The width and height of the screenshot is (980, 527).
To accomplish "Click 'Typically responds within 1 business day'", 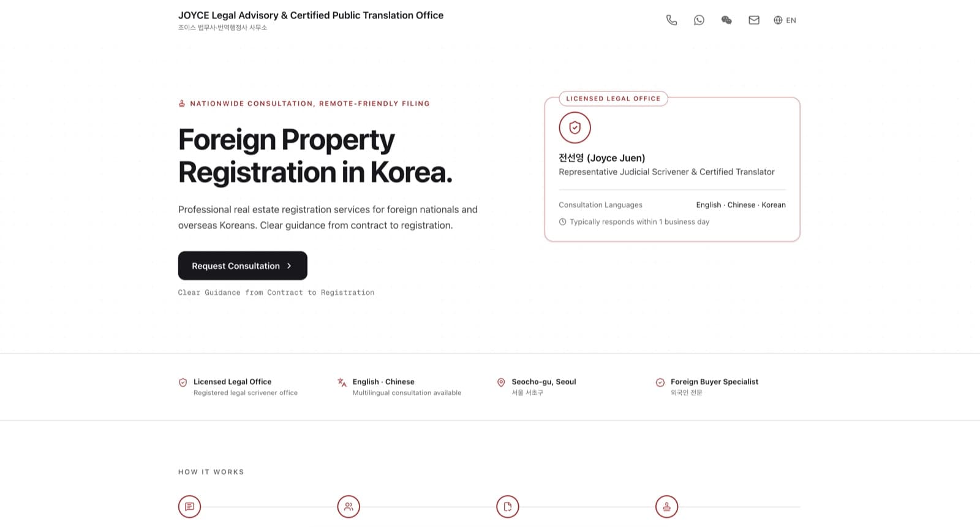I will coord(639,222).
